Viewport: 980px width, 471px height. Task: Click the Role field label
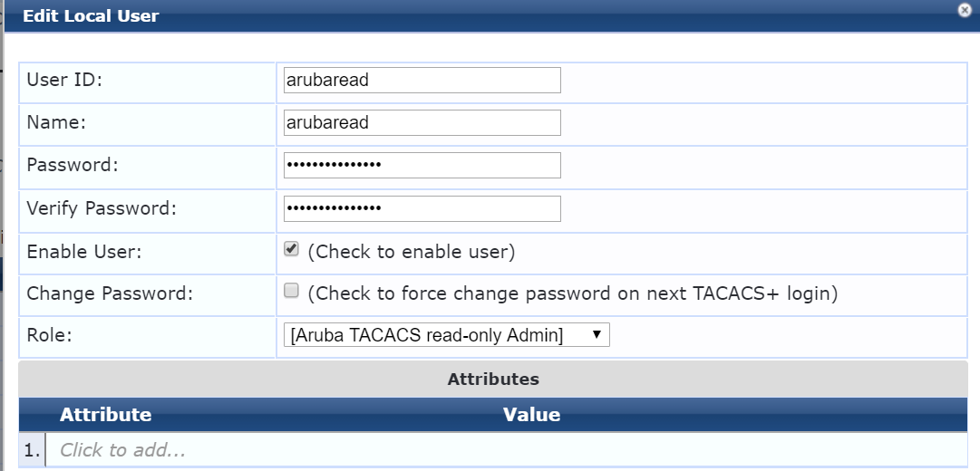(x=49, y=335)
